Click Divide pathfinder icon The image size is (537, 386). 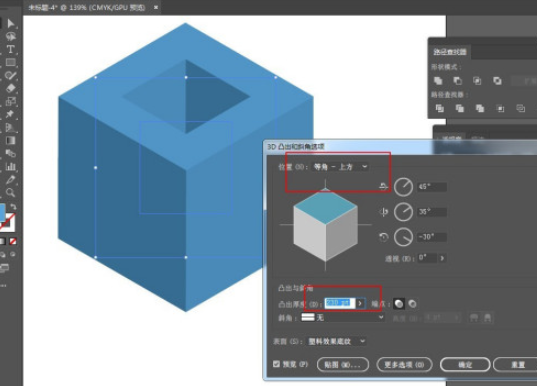pos(439,108)
